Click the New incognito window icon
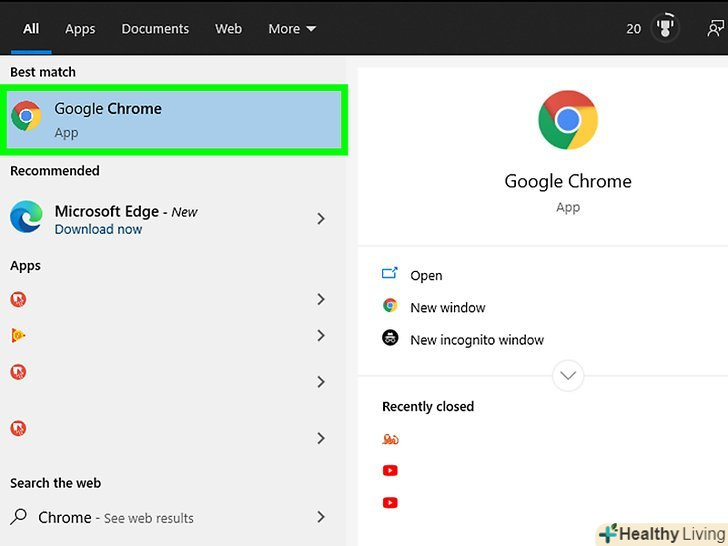728x546 pixels. pos(390,338)
